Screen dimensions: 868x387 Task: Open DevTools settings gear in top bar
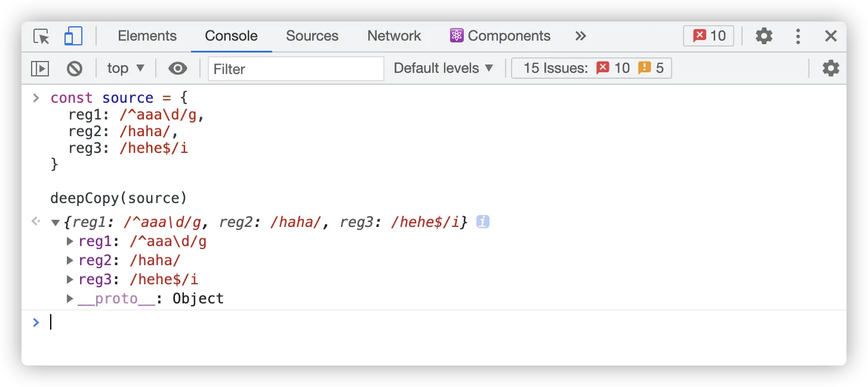point(764,36)
